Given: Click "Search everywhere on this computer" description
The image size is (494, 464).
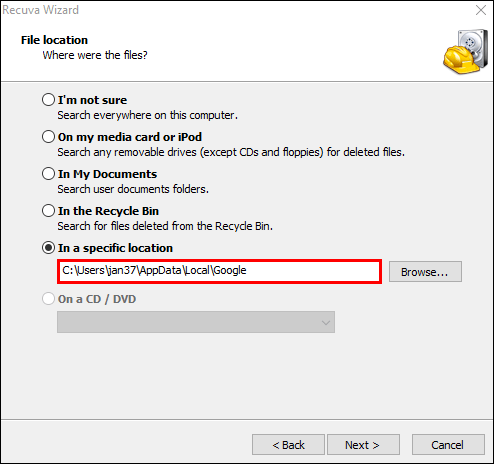Looking at the screenshot, I should click(x=147, y=115).
